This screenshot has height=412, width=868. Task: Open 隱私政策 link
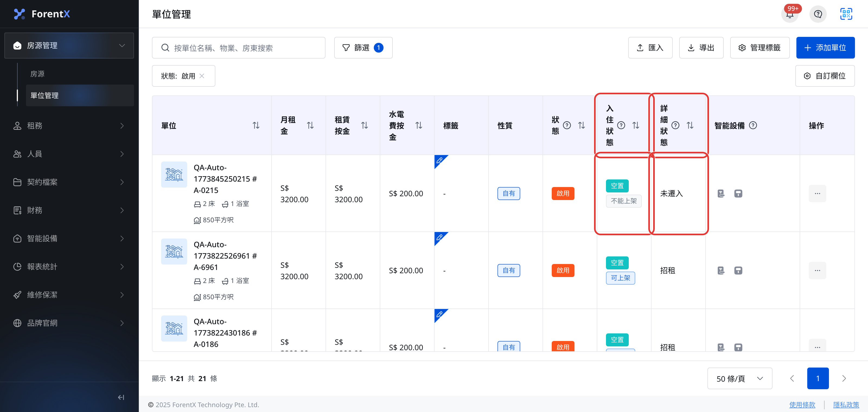846,405
